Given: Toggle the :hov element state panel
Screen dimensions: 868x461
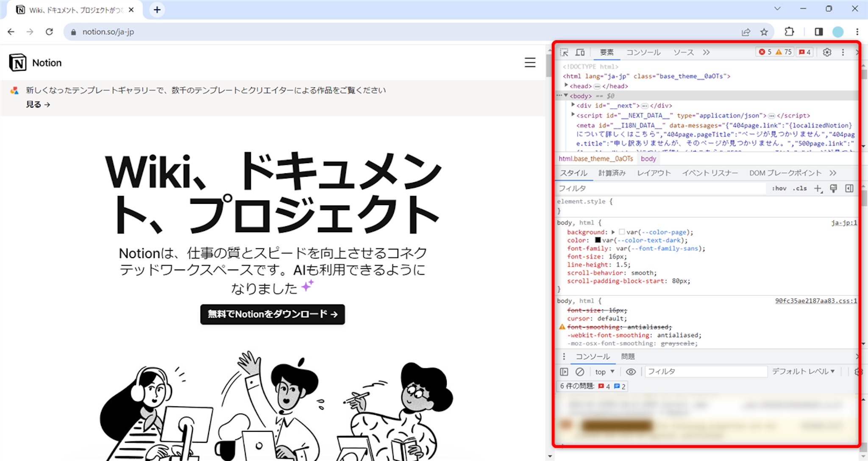Looking at the screenshot, I should (779, 189).
